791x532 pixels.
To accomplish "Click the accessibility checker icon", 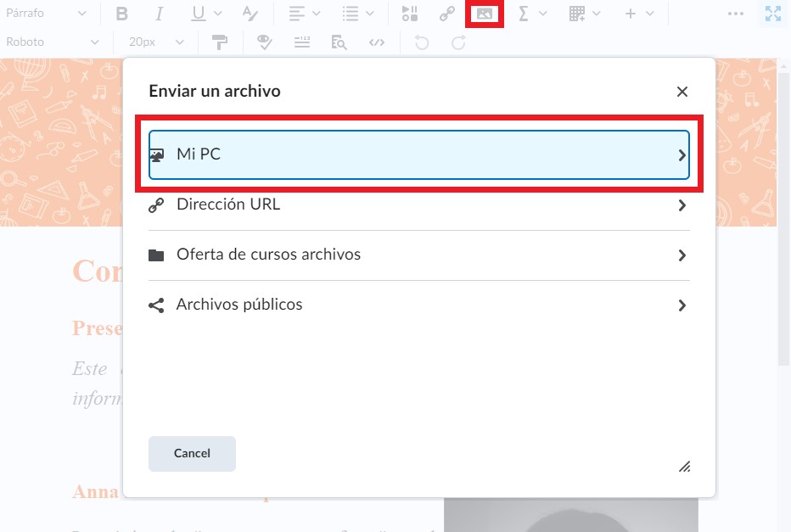I will point(264,42).
